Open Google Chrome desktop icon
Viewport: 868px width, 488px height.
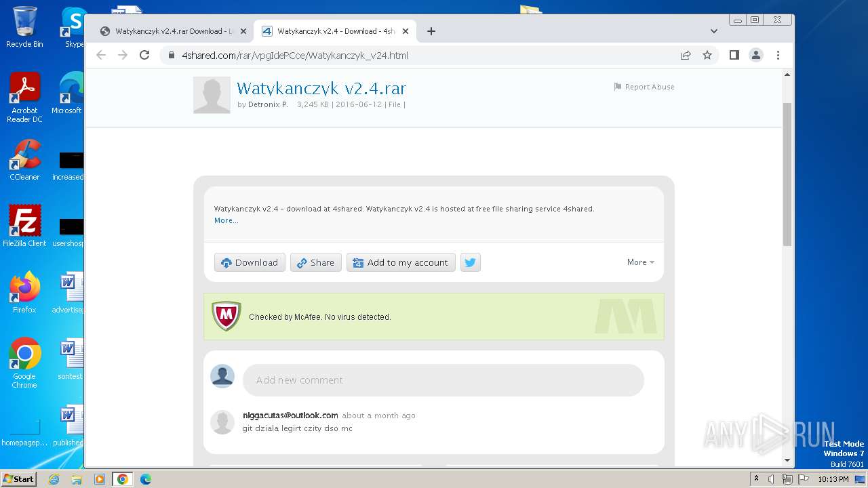coord(24,363)
